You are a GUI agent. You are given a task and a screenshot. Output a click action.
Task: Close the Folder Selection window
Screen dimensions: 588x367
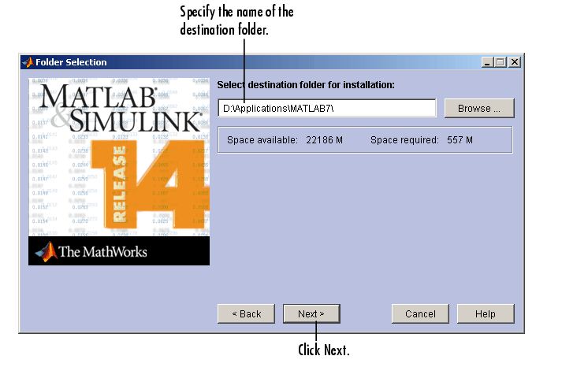point(515,62)
